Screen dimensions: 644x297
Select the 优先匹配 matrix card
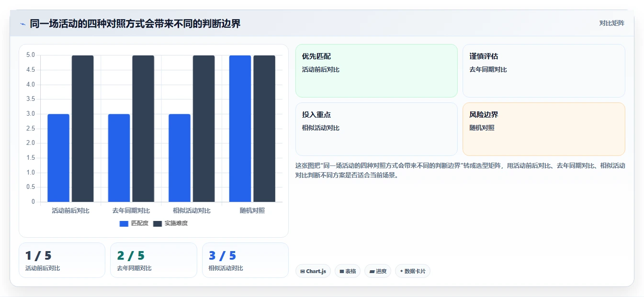click(x=376, y=71)
